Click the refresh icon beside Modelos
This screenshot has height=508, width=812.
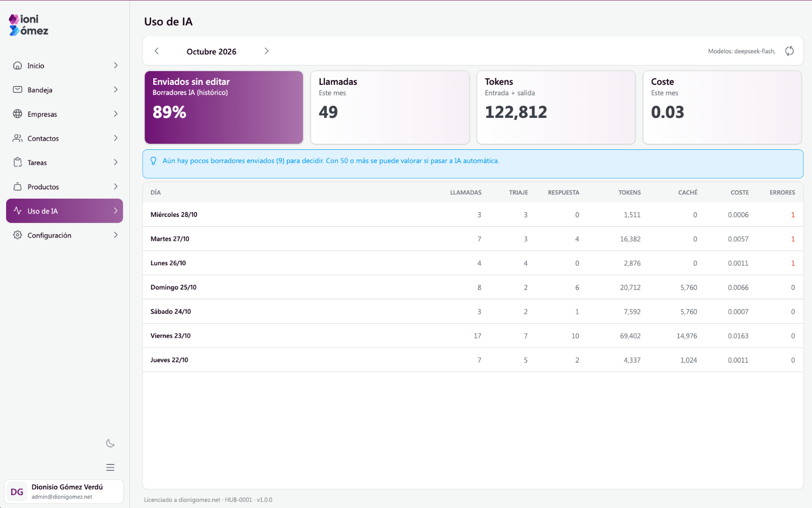tap(789, 51)
